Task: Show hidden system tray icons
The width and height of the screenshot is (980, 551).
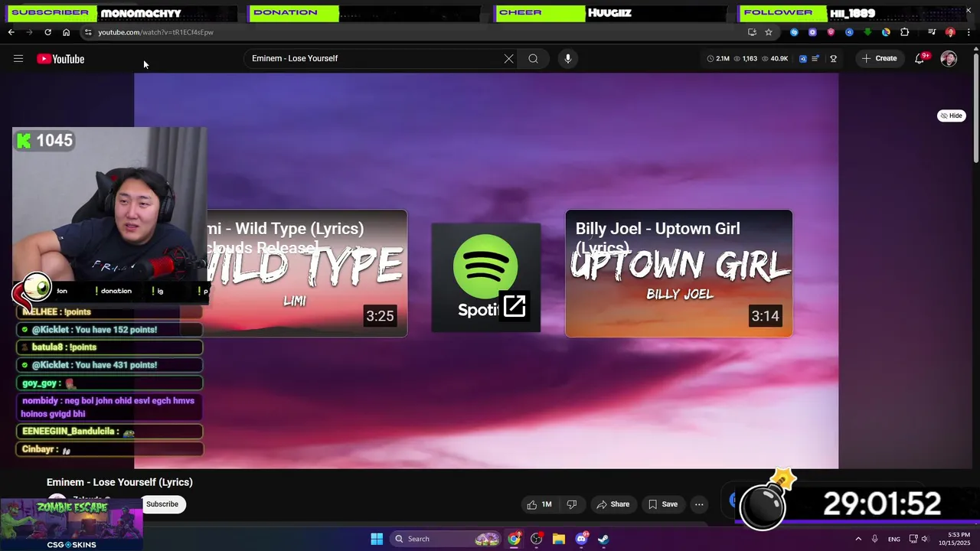Action: click(x=858, y=539)
